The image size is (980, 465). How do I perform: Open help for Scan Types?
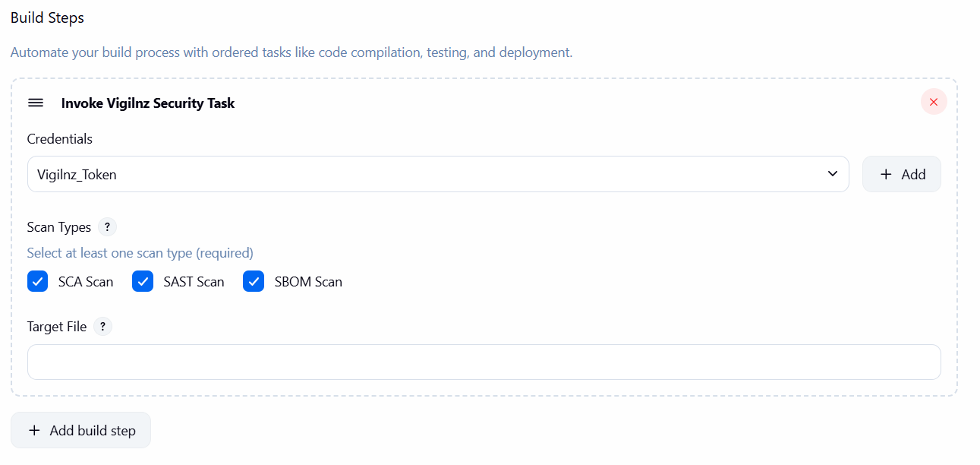coord(107,227)
